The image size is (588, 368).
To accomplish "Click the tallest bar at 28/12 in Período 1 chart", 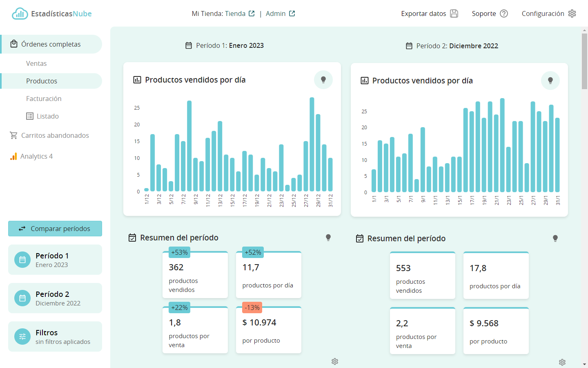I will [x=312, y=144].
